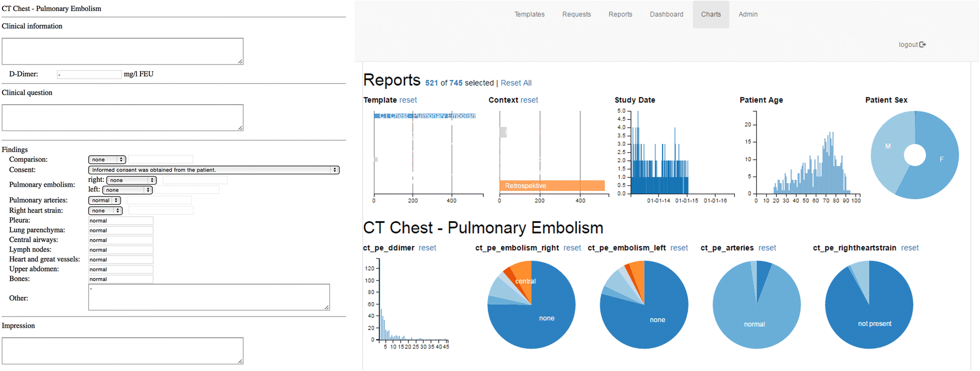Reset the Template chart filter
The height and width of the screenshot is (371, 980).
point(408,100)
